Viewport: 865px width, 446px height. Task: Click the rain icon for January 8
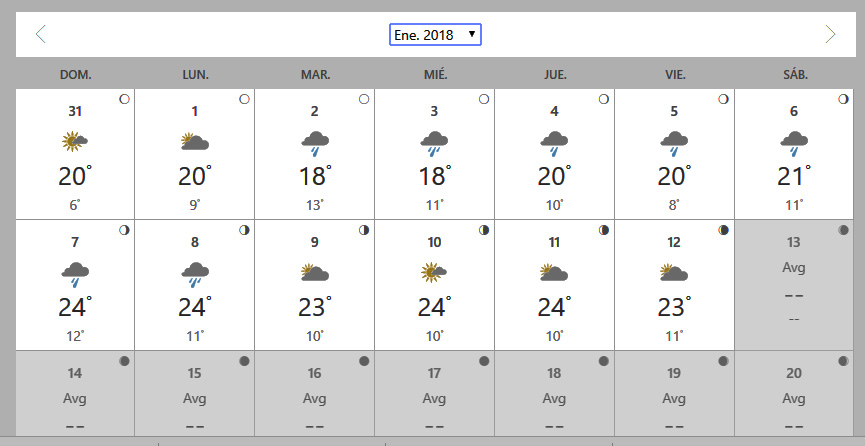195,274
